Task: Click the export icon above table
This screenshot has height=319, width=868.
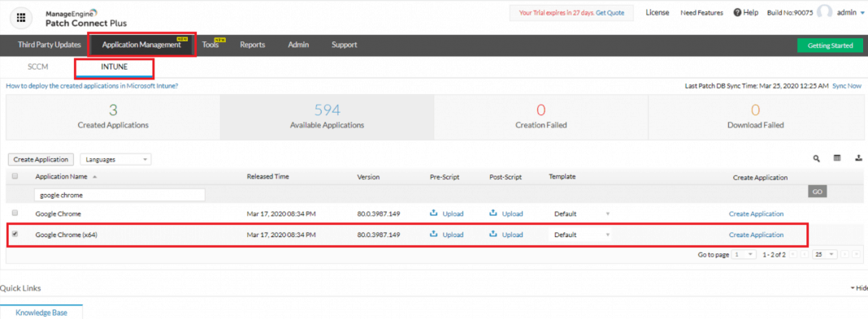Action: [858, 158]
